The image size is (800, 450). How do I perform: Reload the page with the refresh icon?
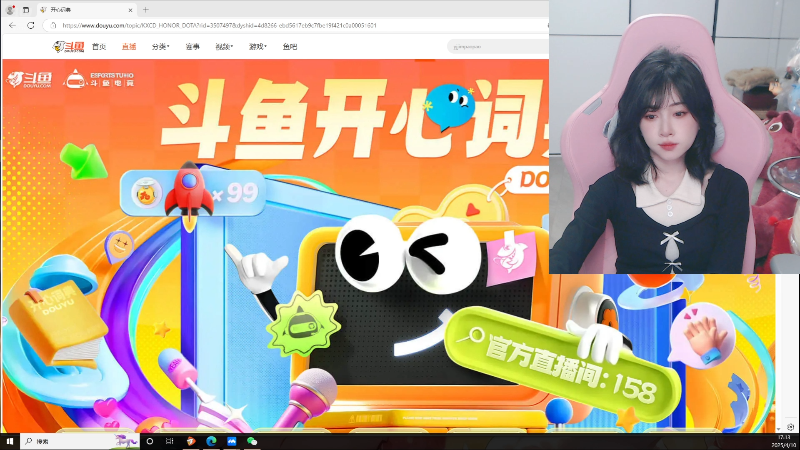31,25
